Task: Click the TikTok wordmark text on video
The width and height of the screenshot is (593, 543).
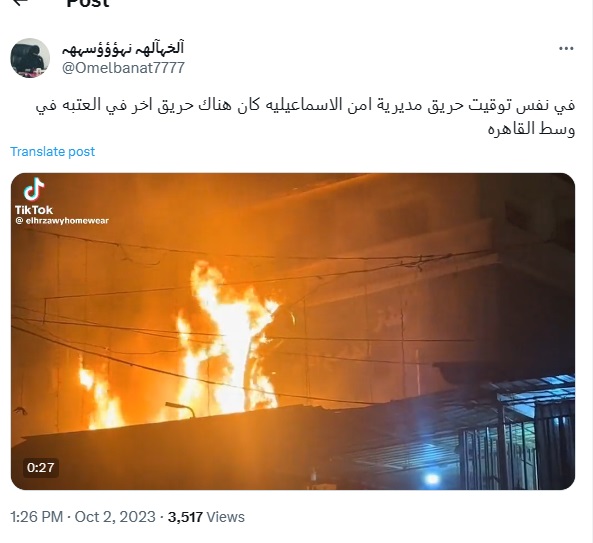Action: [x=34, y=210]
